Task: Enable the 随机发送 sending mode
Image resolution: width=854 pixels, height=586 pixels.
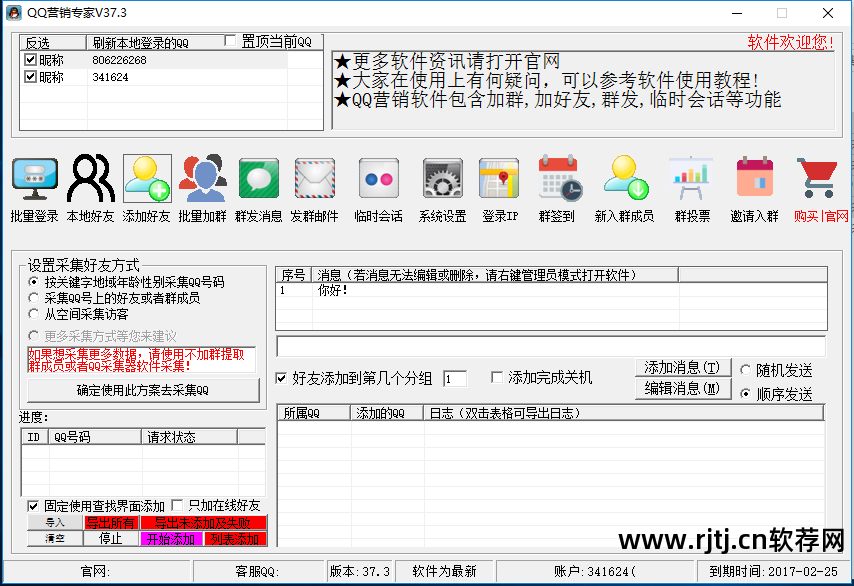Action: coord(745,369)
